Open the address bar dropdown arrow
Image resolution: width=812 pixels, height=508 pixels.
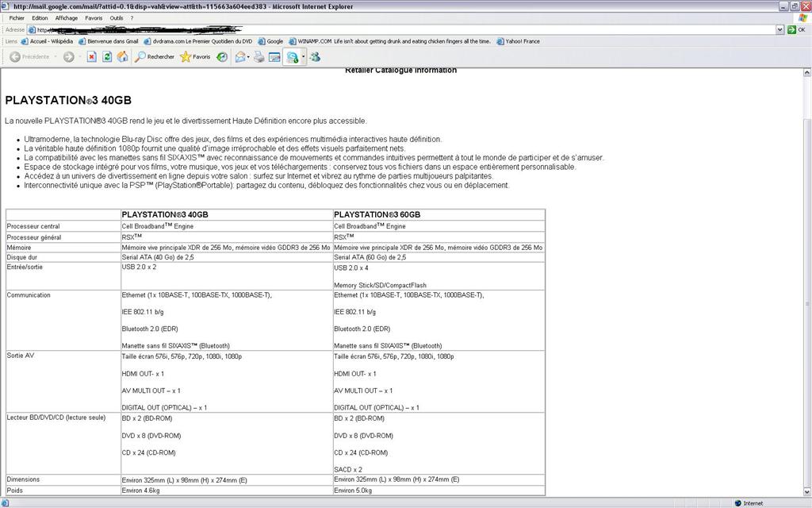(x=780, y=30)
